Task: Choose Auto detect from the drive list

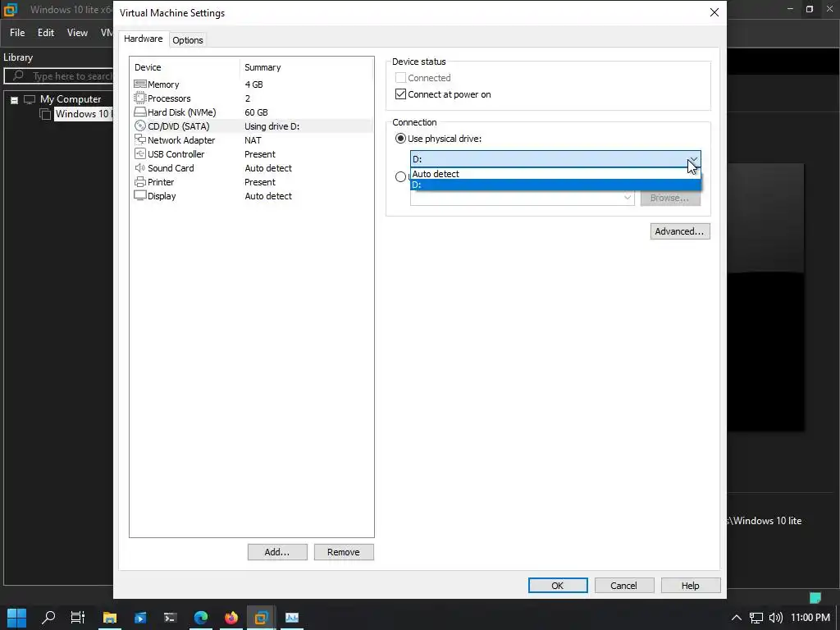Action: pyautogui.click(x=555, y=174)
